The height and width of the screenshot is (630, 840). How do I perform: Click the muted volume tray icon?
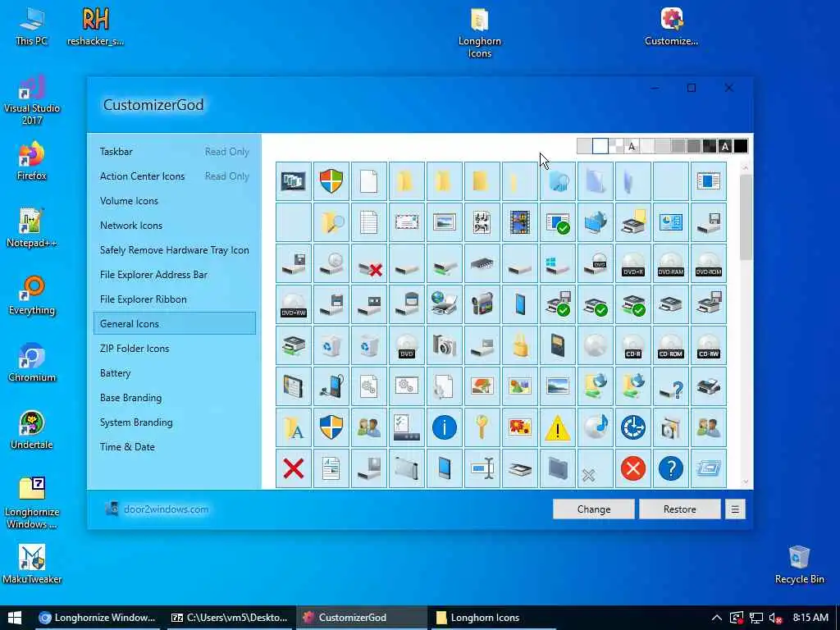pyautogui.click(x=776, y=619)
